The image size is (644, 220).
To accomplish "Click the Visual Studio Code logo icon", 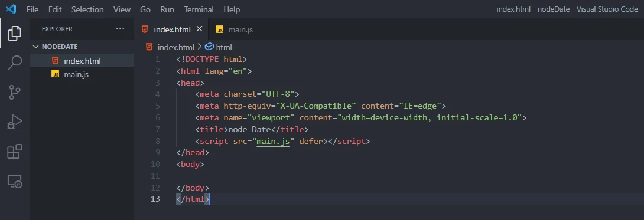I will point(11,9).
